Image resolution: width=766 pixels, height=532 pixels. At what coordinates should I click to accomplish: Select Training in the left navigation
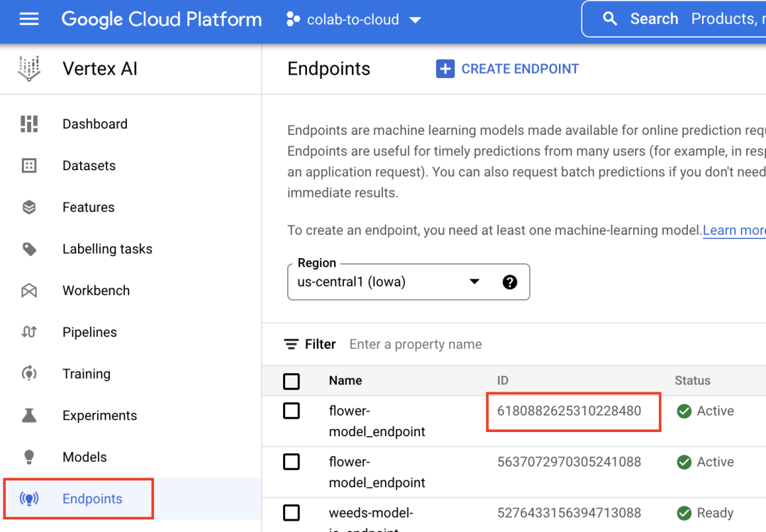[x=87, y=374]
